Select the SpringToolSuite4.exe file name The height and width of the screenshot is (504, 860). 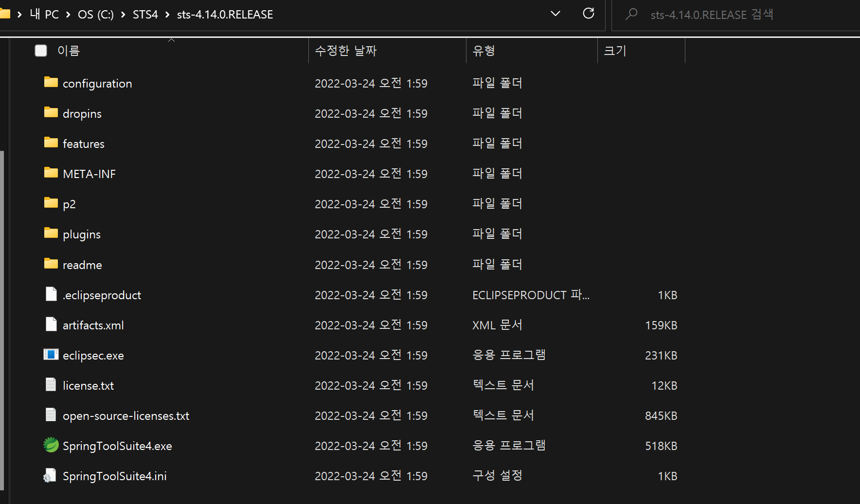click(x=117, y=446)
